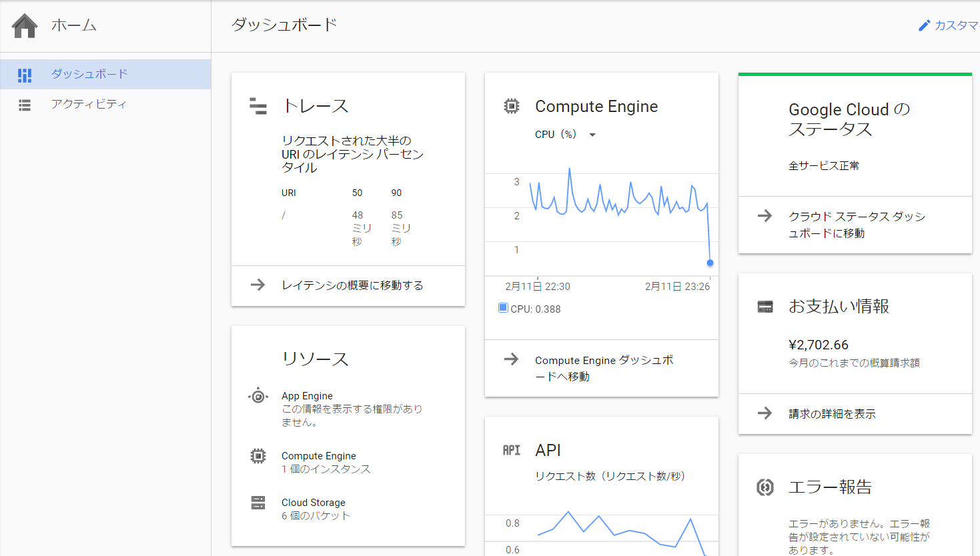Image resolution: width=980 pixels, height=556 pixels.
Task: Click the blue endpoint dot on the CPU chart
Action: pos(710,263)
